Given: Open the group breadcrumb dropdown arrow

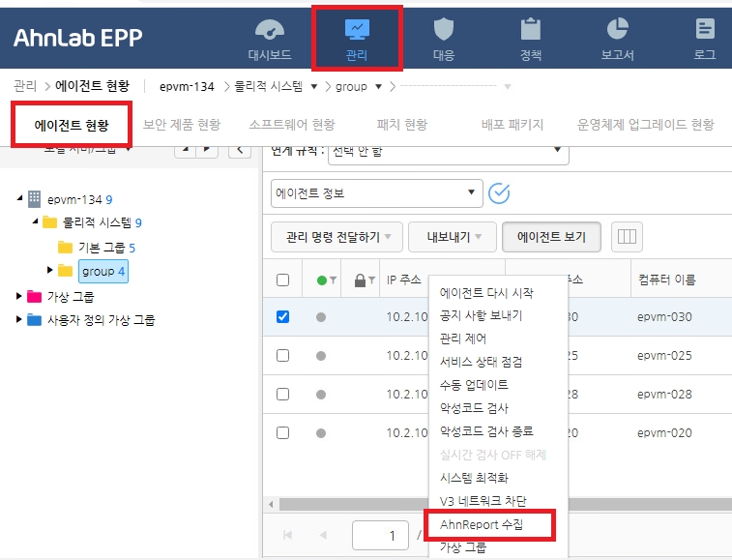Looking at the screenshot, I should tap(379, 86).
